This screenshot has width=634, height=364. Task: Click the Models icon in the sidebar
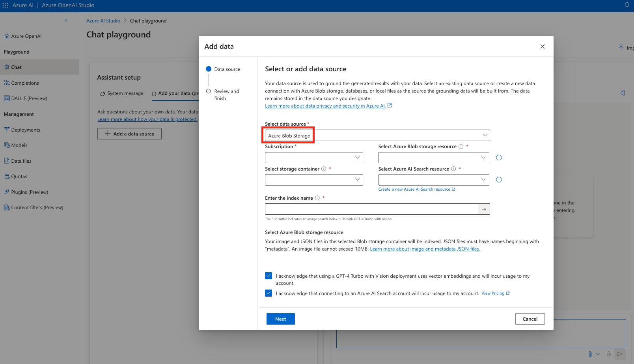[x=7, y=145]
